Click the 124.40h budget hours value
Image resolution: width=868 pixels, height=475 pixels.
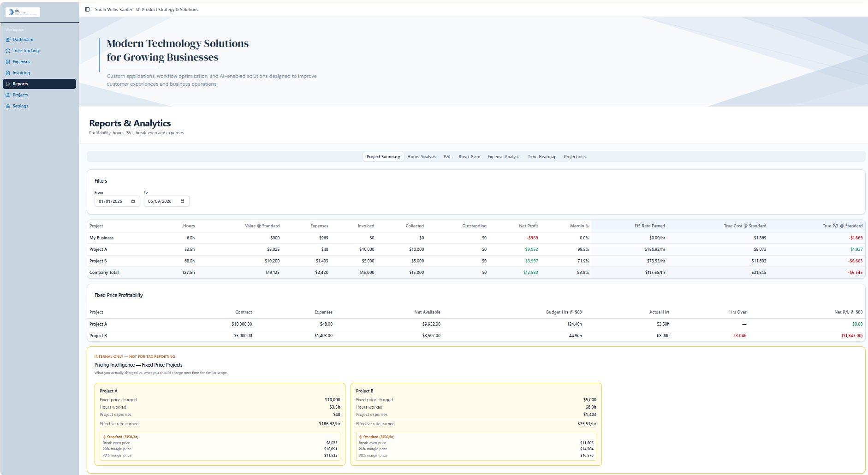[574, 324]
